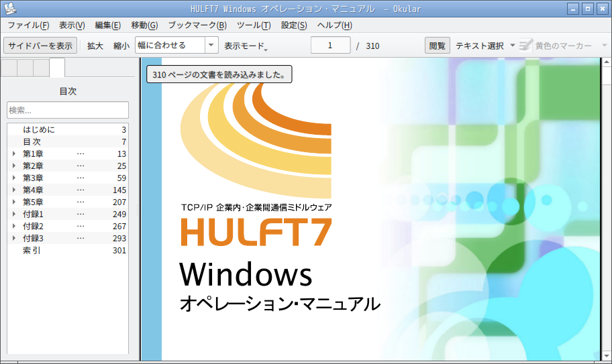Select the 第3章 chapter label

pyautogui.click(x=33, y=178)
